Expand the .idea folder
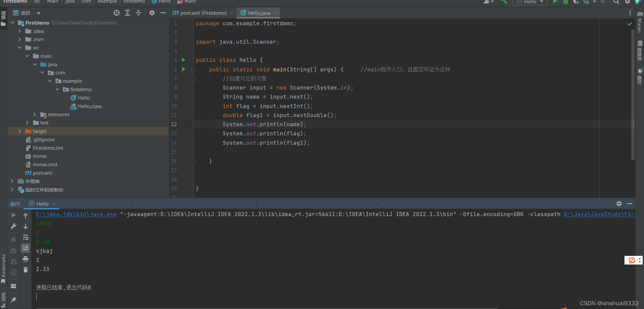This screenshot has width=644, height=309. [20, 31]
